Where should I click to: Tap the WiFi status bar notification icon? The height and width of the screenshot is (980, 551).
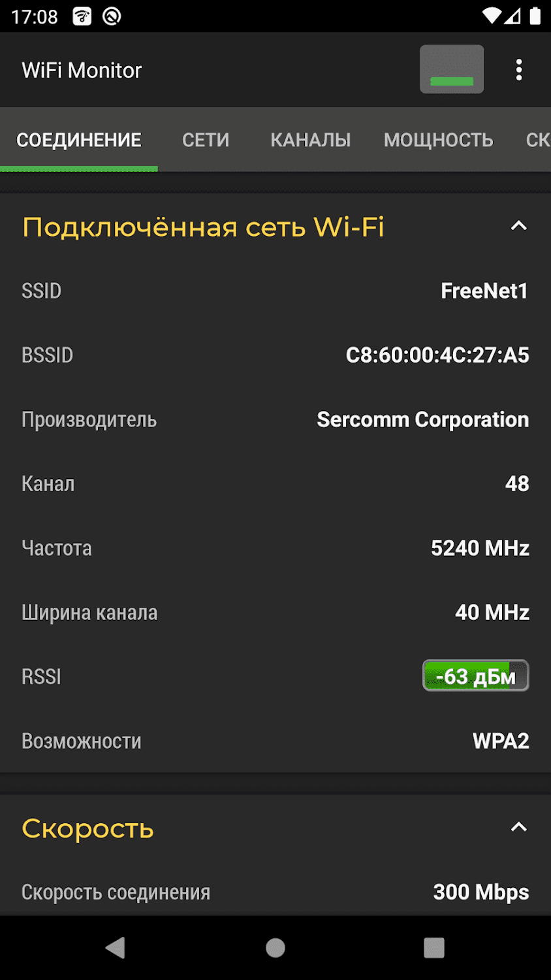pyautogui.click(x=82, y=16)
